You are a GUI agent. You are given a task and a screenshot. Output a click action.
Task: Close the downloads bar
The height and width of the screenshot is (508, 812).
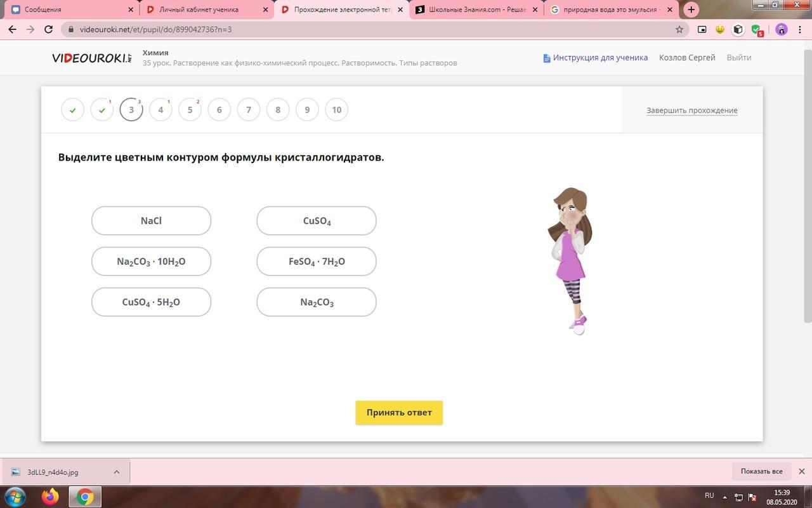coord(801,471)
